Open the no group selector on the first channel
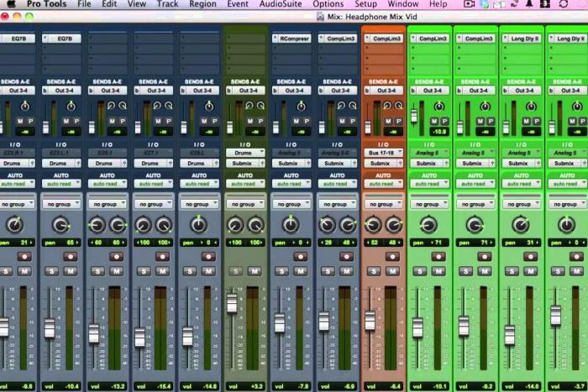Viewport: 588px width, 392px height. (x=17, y=204)
